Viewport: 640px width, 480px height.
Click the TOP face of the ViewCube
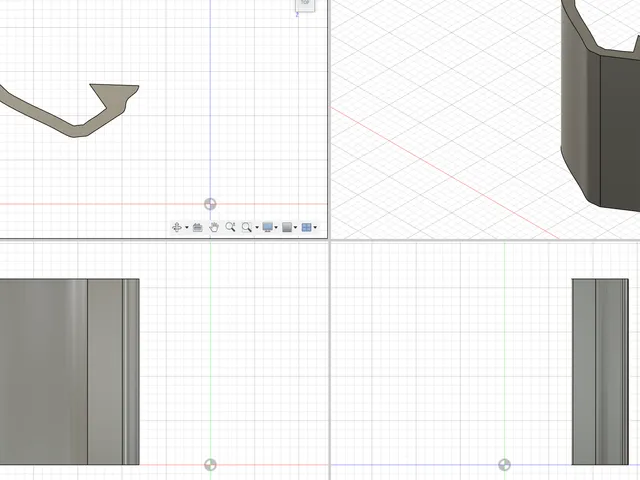pos(305,4)
